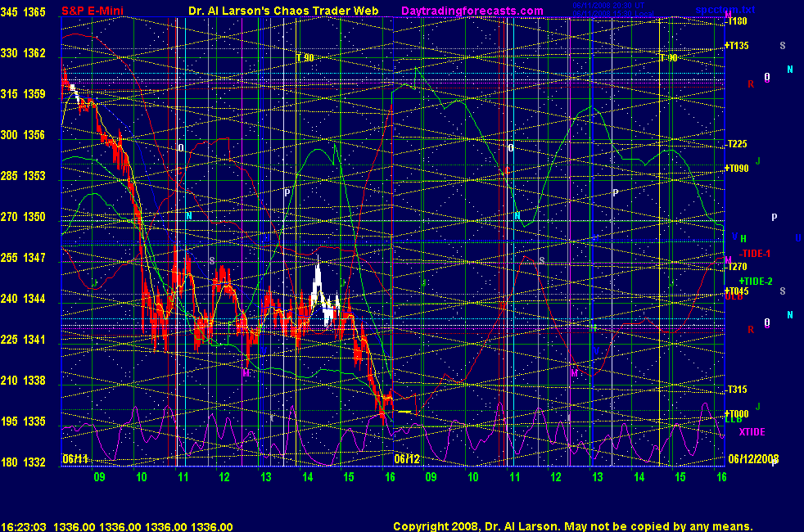
Task: Select the 09 hour label of 06/11 session
Action: coord(99,477)
